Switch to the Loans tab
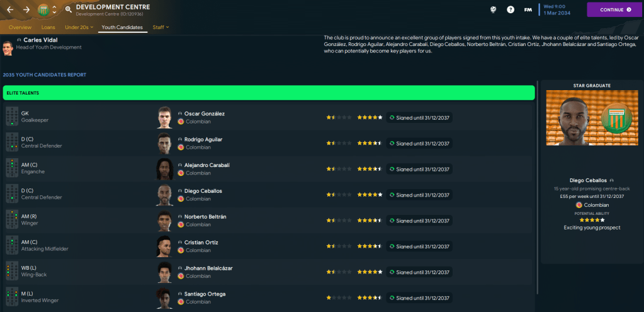Screen dimensions: 644x312 click(48, 28)
